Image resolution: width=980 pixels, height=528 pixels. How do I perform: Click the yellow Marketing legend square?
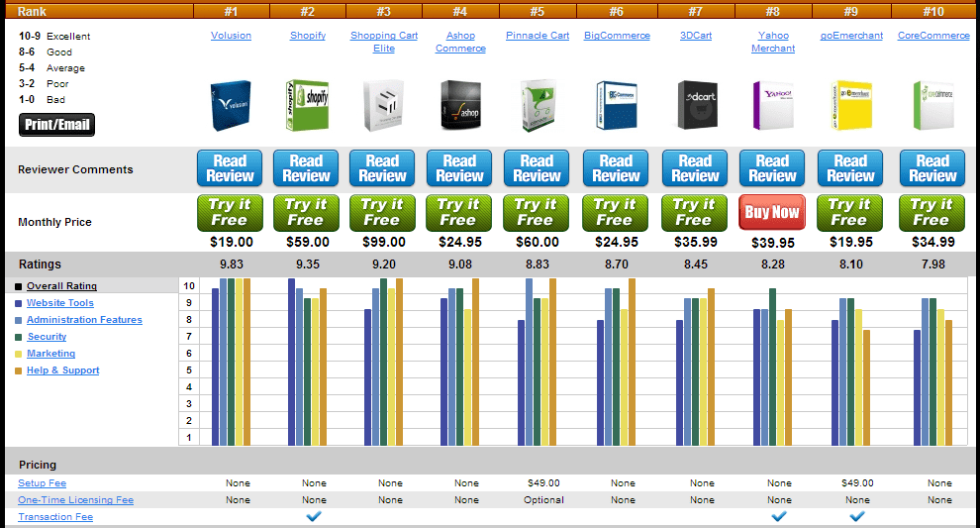coord(18,354)
